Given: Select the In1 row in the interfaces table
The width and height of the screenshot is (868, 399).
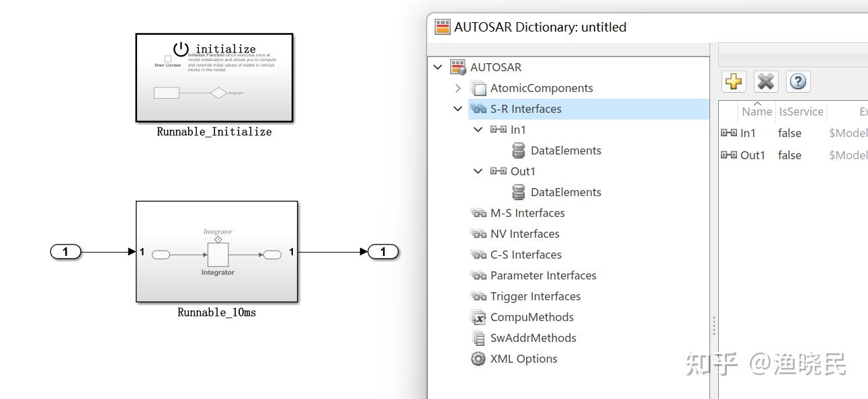Looking at the screenshot, I should (747, 133).
